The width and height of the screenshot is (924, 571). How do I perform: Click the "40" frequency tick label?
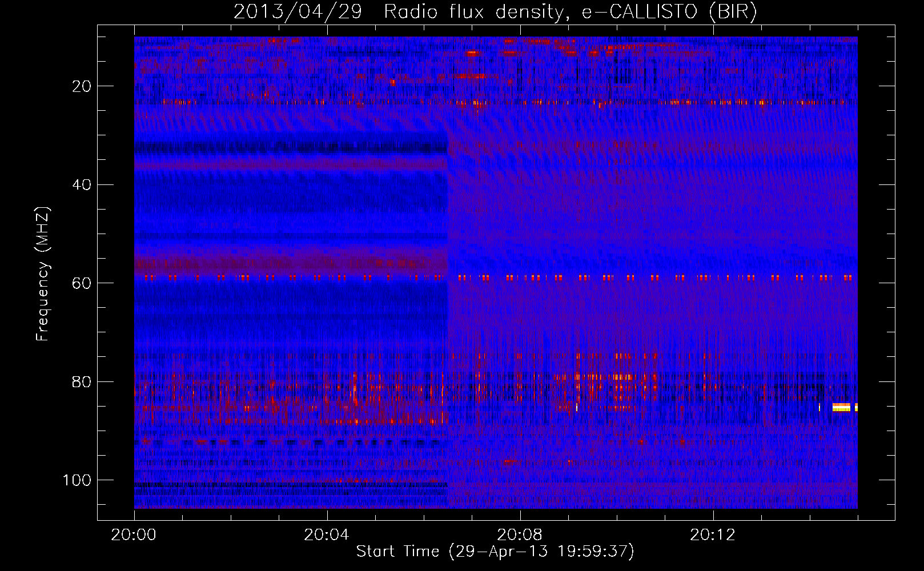(82, 185)
